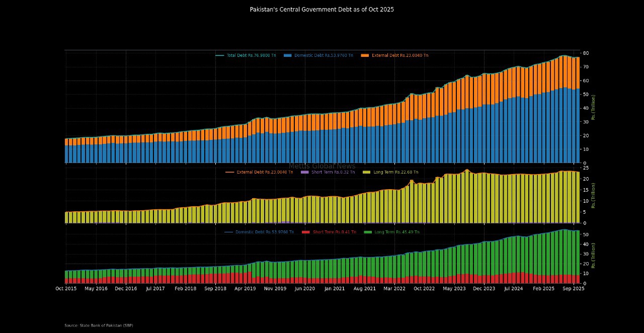This screenshot has height=333, width=644.
Task: Select the Jul 2024 x-axis label
Action: tap(514, 289)
